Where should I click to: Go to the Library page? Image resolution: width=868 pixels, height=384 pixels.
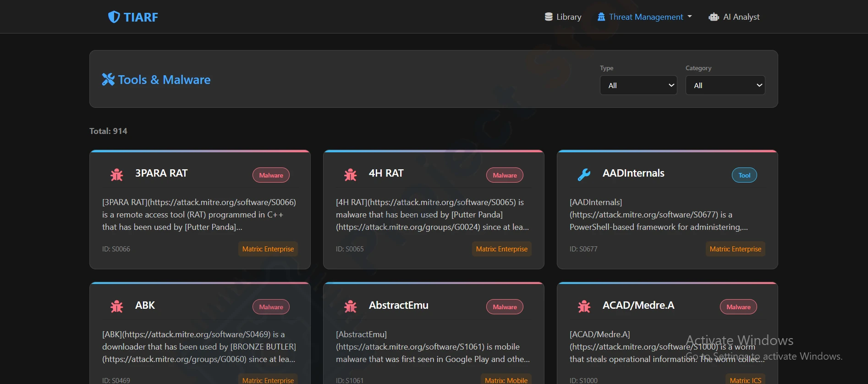[x=563, y=17]
